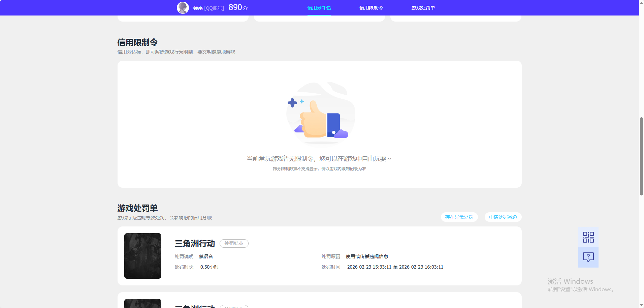Click the penalty duration 0.50小时 value
The height and width of the screenshot is (308, 644).
pos(210,267)
